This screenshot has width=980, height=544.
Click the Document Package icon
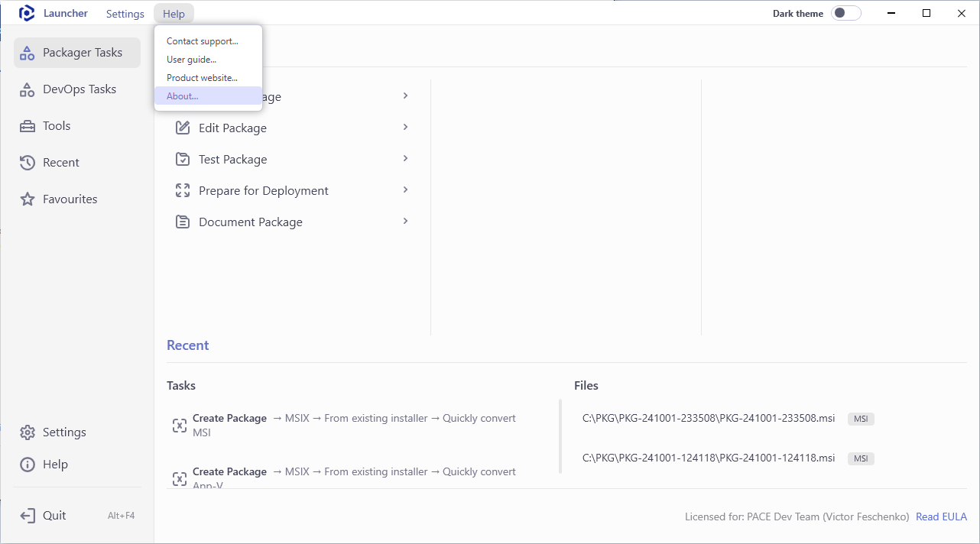[183, 222]
